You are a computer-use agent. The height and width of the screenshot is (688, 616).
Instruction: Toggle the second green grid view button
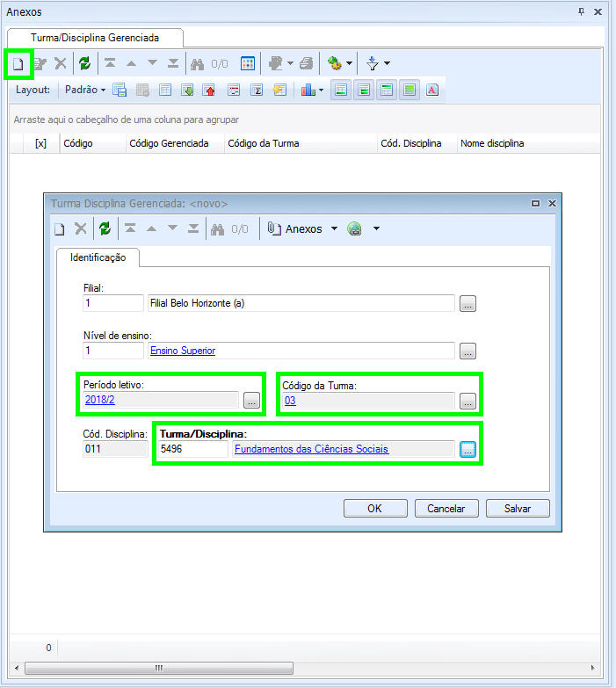[x=364, y=90]
